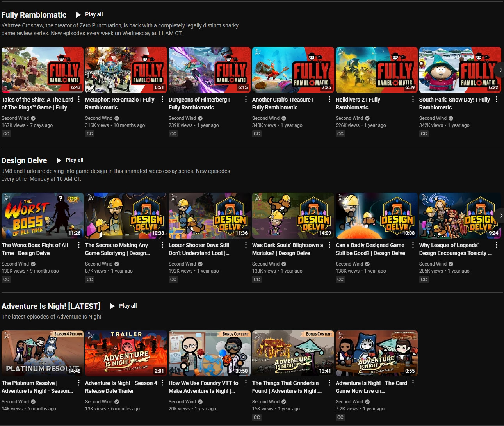
Task: Open options menu for Badly Designed Game video
Action: pos(413,245)
